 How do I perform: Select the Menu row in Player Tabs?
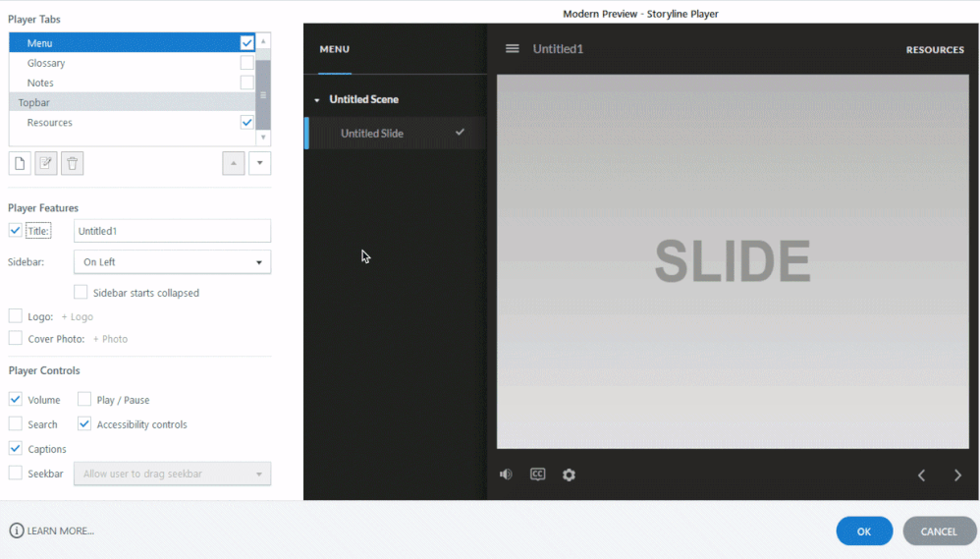(132, 42)
